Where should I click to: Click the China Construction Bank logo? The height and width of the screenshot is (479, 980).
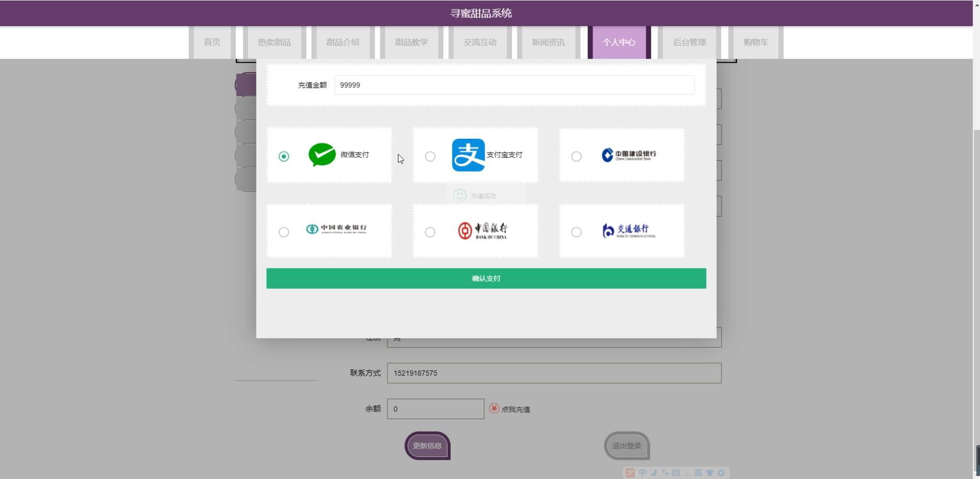pos(628,155)
